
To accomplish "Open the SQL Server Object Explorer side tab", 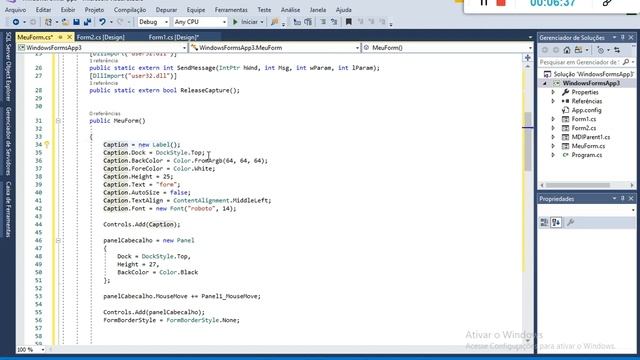I will click(8, 67).
